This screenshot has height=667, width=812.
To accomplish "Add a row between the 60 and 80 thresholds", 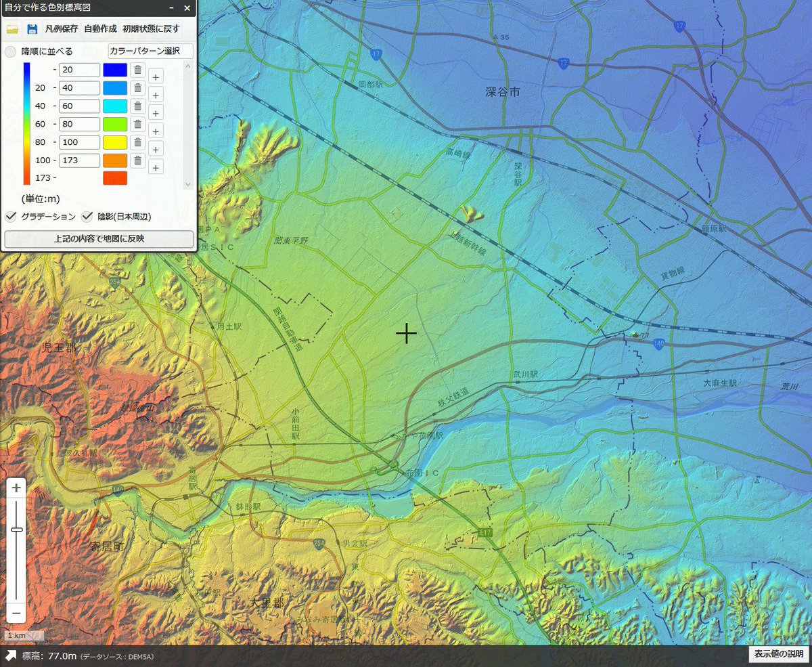I will (156, 113).
